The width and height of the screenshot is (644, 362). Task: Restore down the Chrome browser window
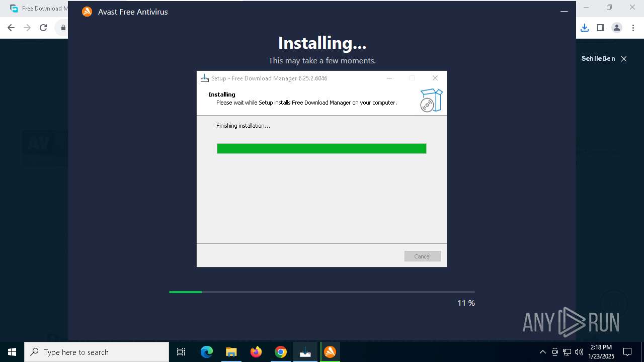[x=609, y=8]
